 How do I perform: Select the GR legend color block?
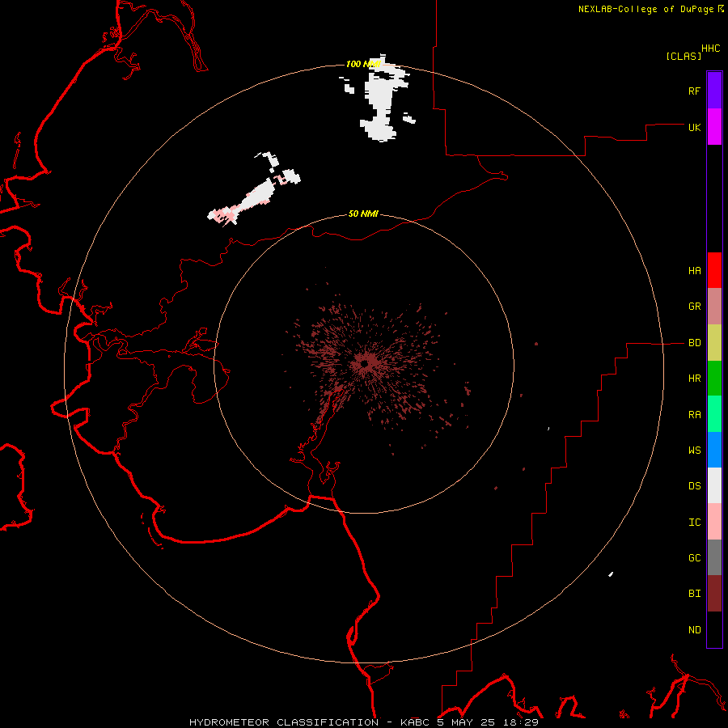714,306
